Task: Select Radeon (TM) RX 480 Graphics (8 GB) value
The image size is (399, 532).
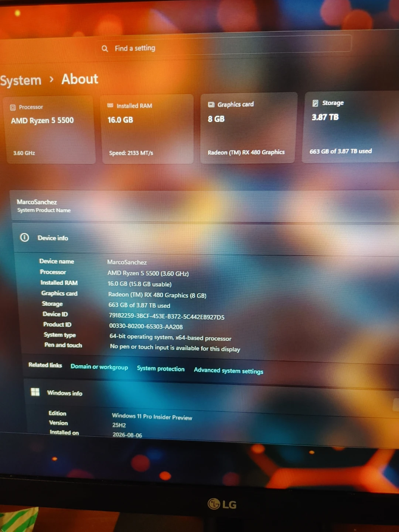Action: [x=157, y=295]
